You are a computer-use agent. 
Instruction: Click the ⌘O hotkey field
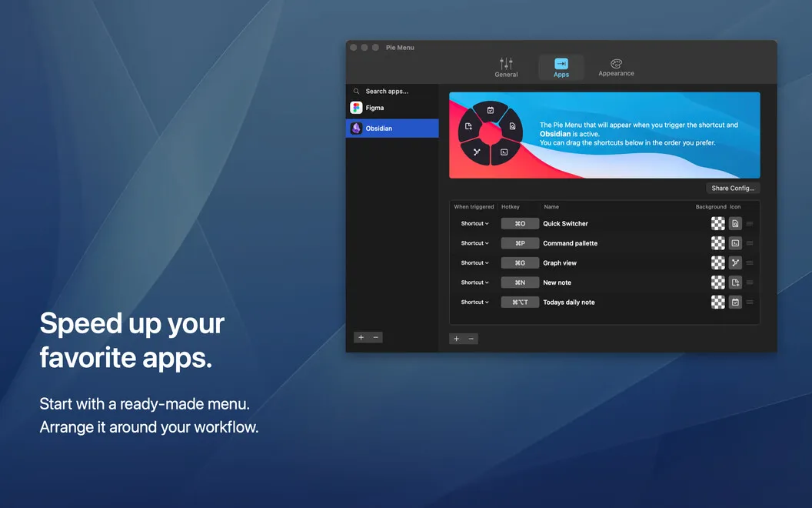point(520,223)
